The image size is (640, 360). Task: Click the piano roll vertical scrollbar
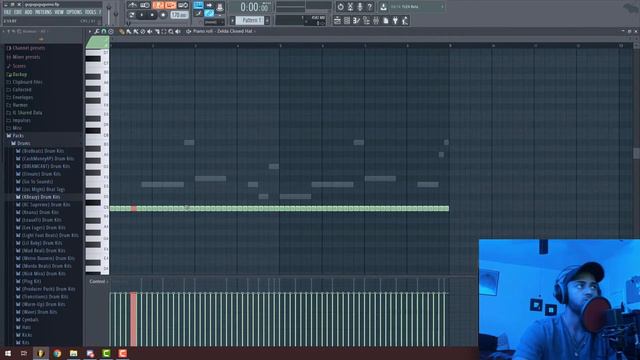point(636,153)
